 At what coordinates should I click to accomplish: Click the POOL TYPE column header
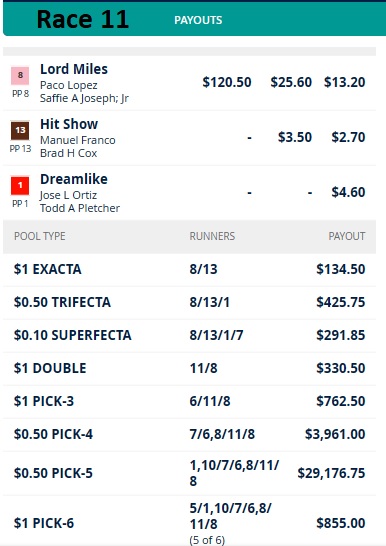(40, 236)
